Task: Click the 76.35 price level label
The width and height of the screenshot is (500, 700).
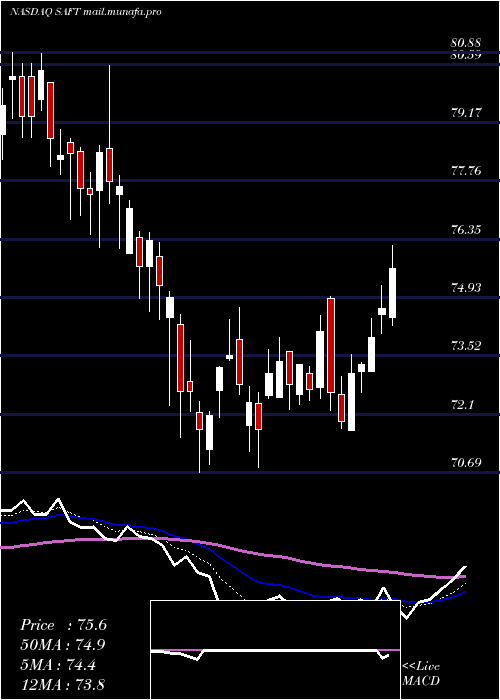Action: click(x=466, y=230)
